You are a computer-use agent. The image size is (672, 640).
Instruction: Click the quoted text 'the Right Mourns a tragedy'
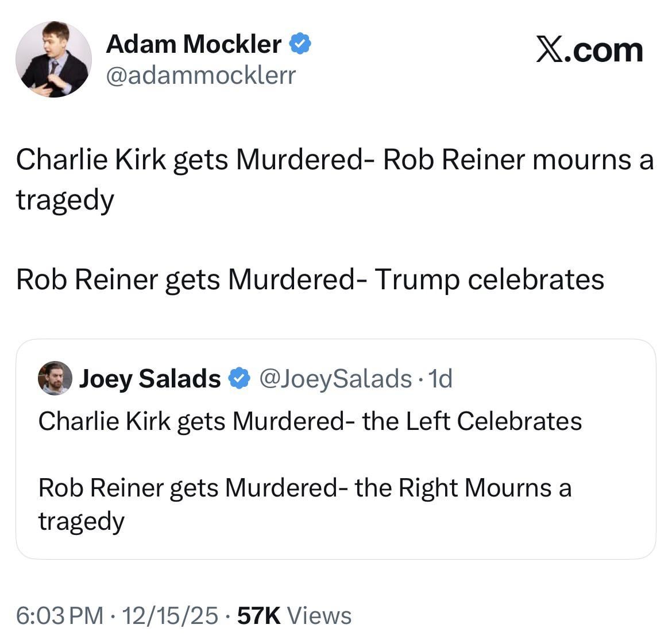tap(462, 488)
